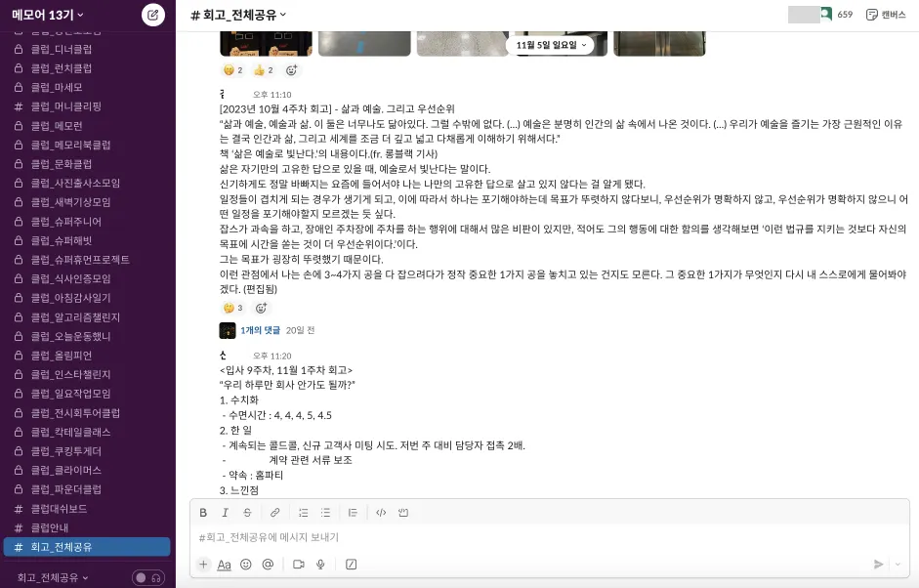Record a video clip
Viewport: 919px width, 588px height.
[x=298, y=564]
